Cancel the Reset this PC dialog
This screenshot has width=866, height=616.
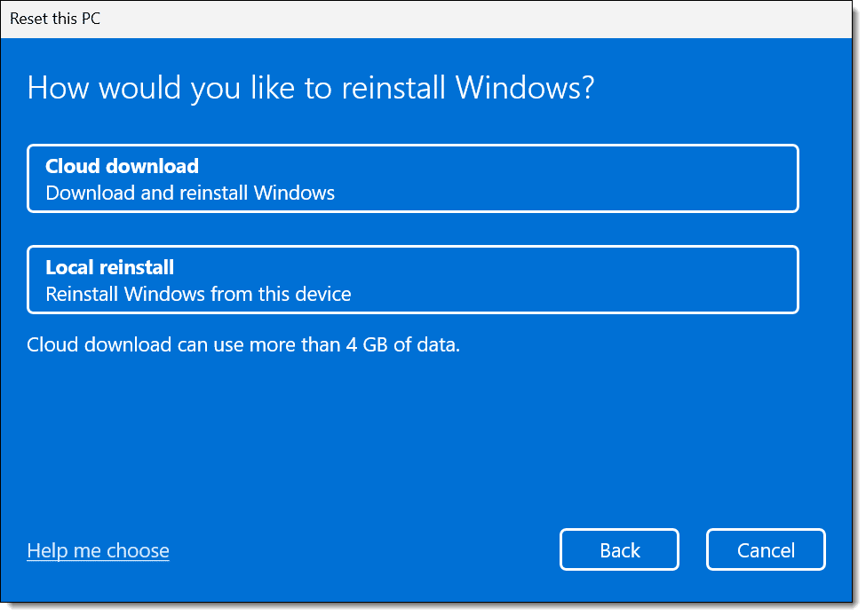point(766,549)
